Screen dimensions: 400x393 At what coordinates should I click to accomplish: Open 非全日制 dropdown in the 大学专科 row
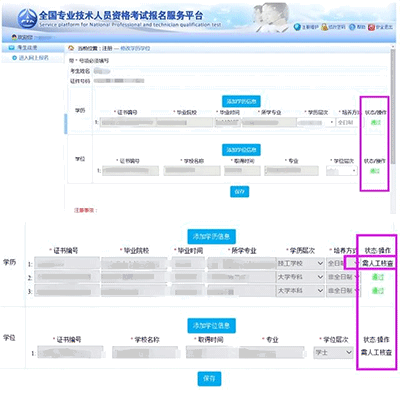(x=343, y=277)
